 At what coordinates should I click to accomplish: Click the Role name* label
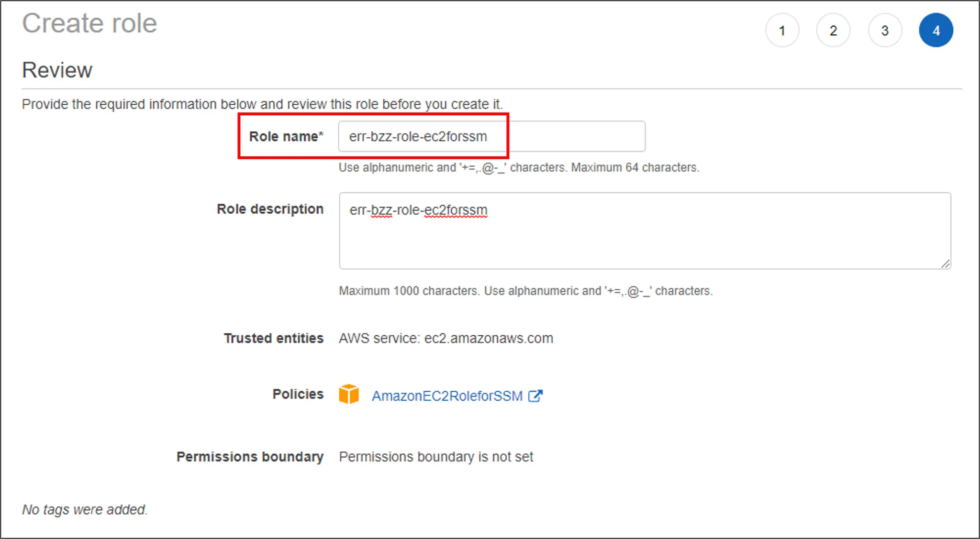[286, 136]
